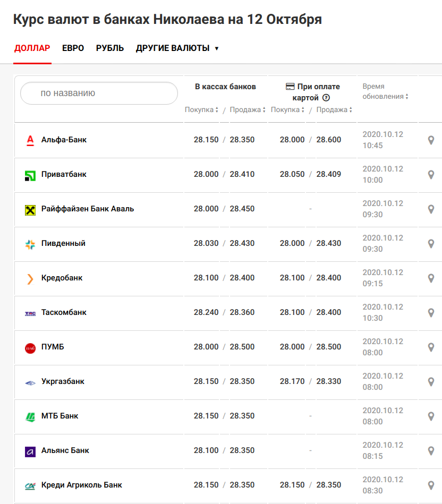442x504 pixels.
Task: Open the Укргазбанк link
Action: pyautogui.click(x=63, y=381)
